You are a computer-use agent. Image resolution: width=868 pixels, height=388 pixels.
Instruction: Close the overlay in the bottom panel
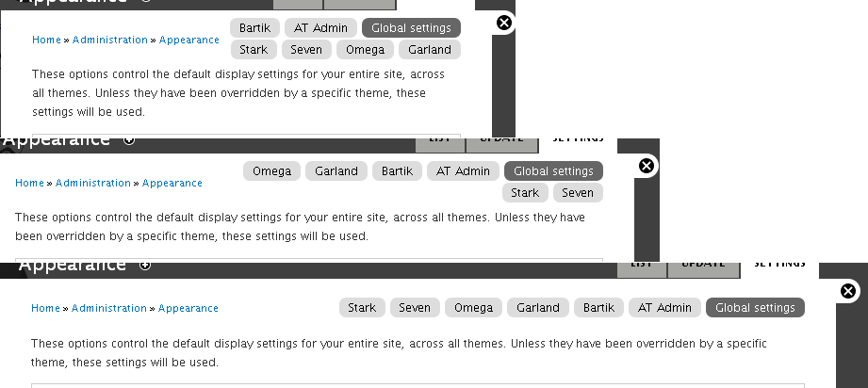pyautogui.click(x=848, y=291)
